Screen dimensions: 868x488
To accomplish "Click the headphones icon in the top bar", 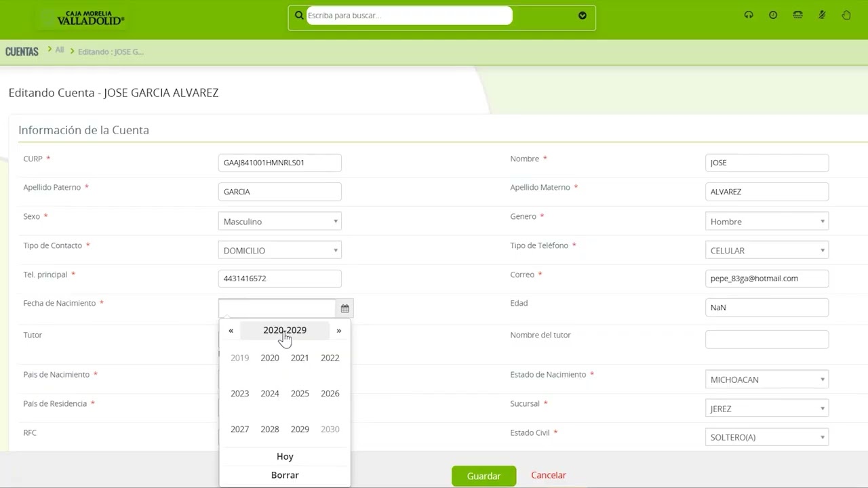I will tap(749, 14).
